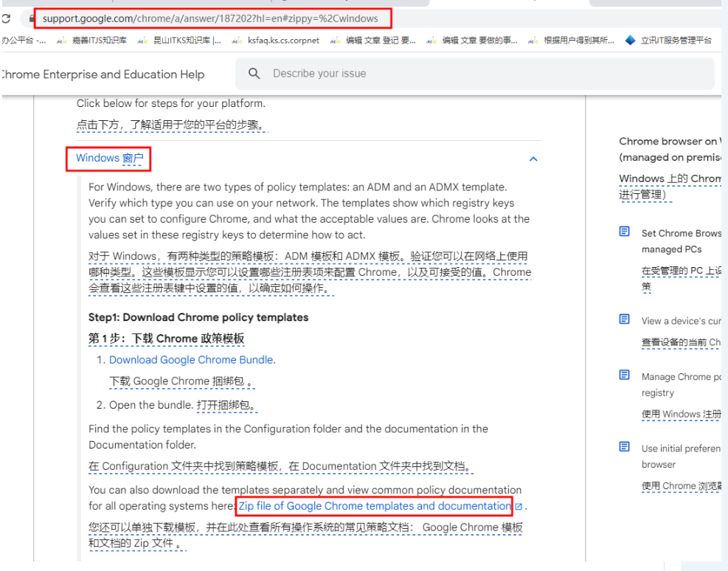Open Use initial preferences browser article
Screen dimensions: 728x571
tap(681, 457)
